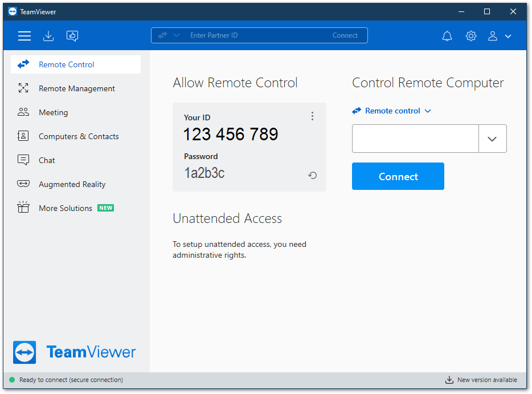
Task: Click the Meeting people icon
Action: (23, 112)
